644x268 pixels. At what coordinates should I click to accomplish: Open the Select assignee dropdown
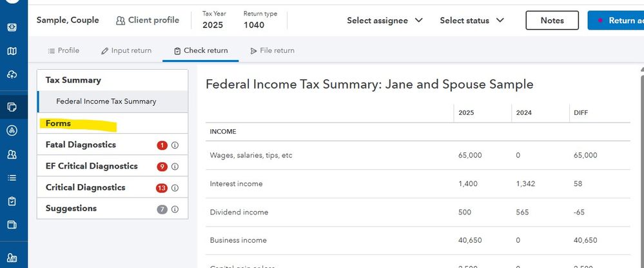[385, 21]
